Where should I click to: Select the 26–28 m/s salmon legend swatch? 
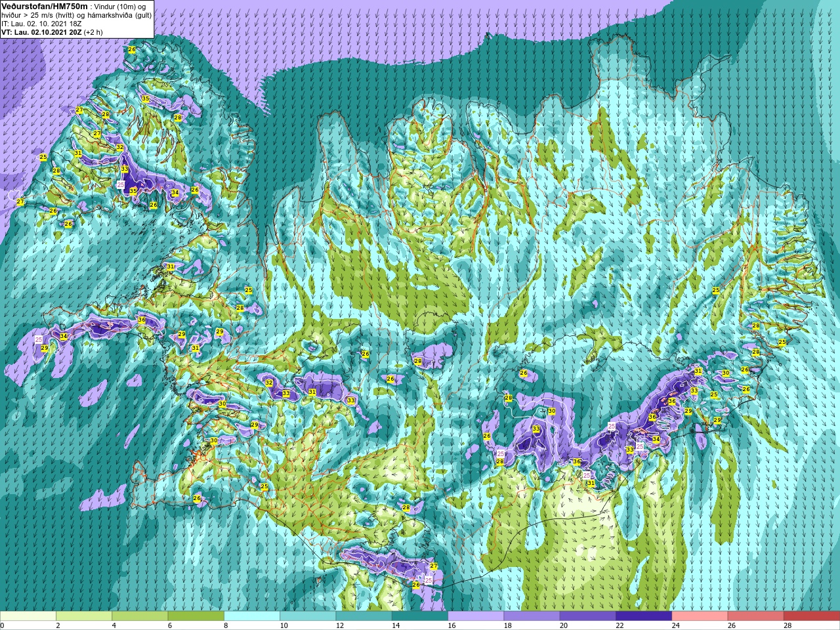pos(756,616)
